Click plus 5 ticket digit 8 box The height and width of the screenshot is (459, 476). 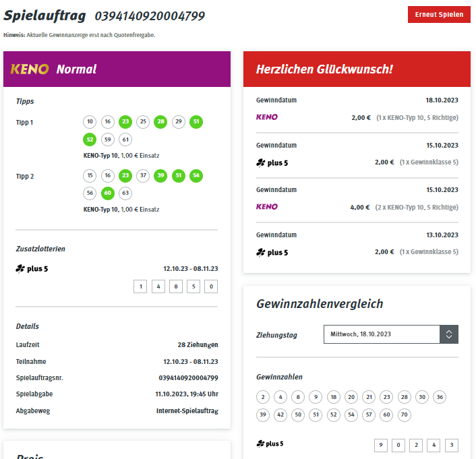pos(176,286)
